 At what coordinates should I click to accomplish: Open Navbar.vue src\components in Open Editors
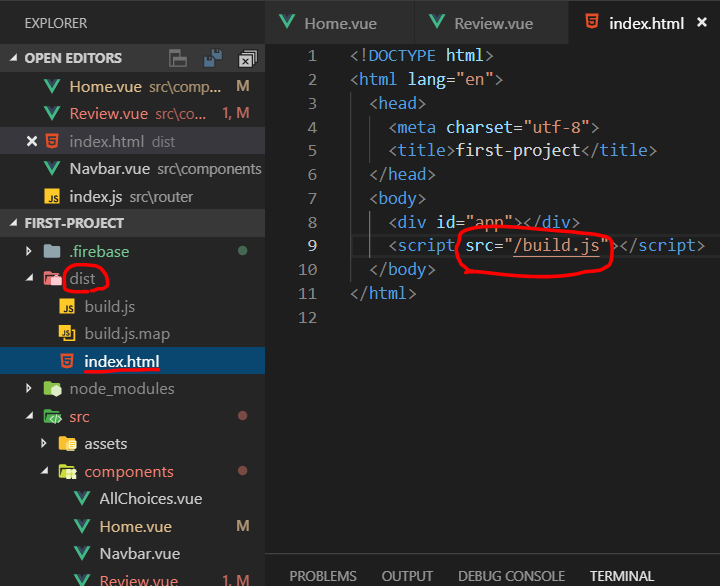[132, 169]
